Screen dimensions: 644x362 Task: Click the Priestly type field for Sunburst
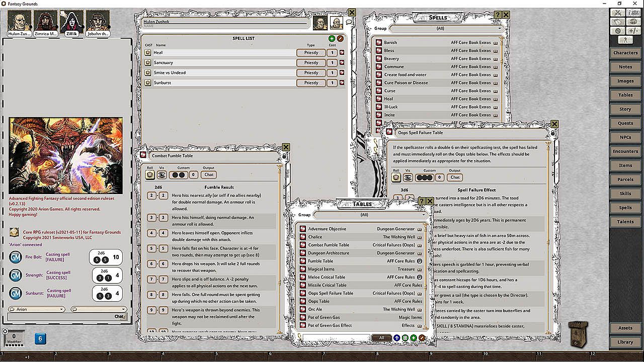tap(311, 83)
